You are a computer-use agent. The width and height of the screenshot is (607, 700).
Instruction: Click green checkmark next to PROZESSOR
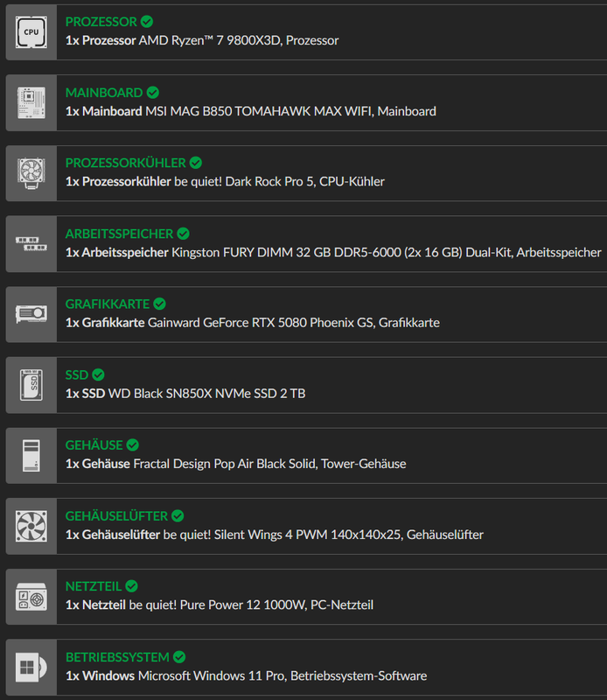pos(147,21)
